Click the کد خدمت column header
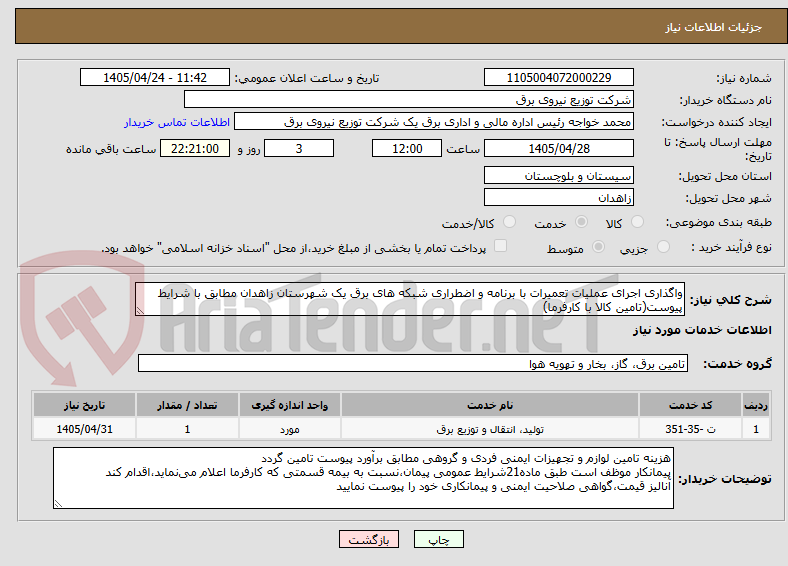Image resolution: width=788 pixels, height=566 pixels. click(691, 405)
